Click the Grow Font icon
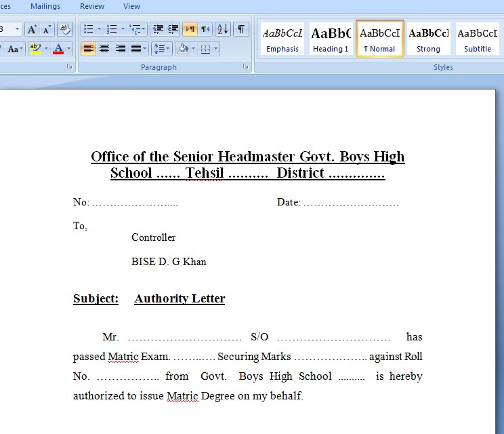 pyautogui.click(x=32, y=29)
